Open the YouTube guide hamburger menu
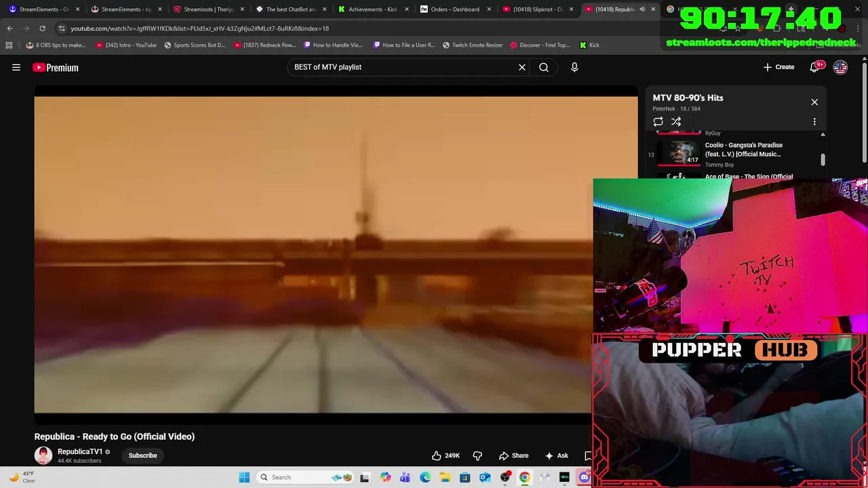 tap(16, 67)
